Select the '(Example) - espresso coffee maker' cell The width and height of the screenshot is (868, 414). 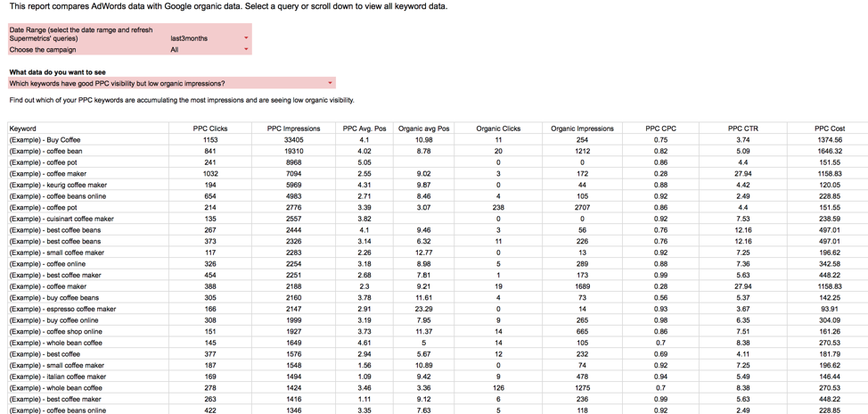click(x=62, y=309)
